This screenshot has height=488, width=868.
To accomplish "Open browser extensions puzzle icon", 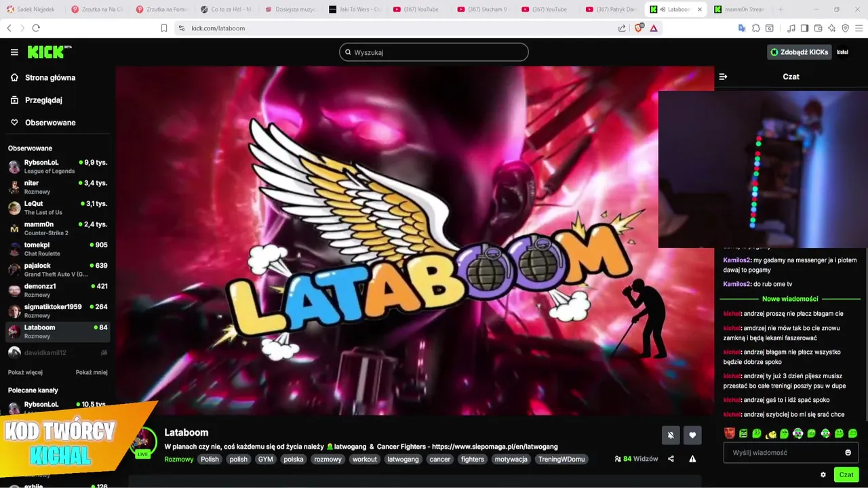I will click(x=756, y=28).
